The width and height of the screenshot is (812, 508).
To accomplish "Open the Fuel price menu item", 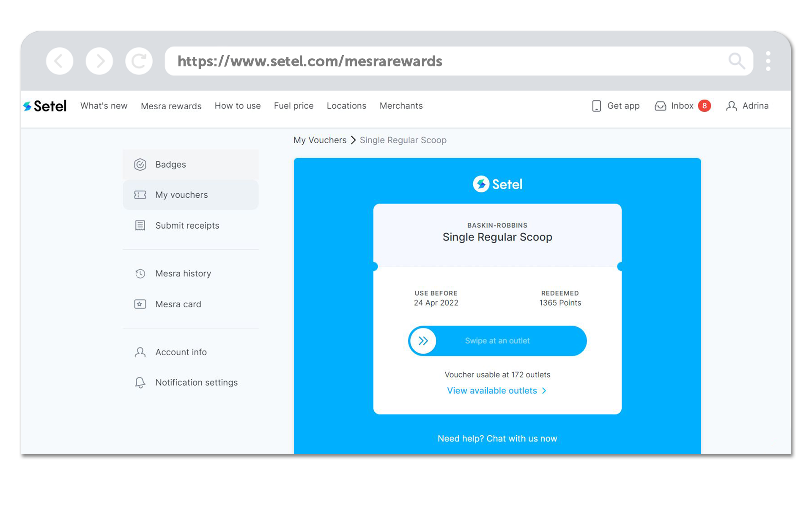I will 294,106.
